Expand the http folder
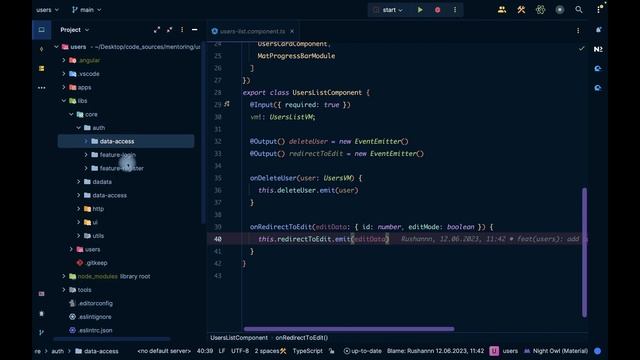Image resolution: width=640 pixels, height=360 pixels. point(78,209)
